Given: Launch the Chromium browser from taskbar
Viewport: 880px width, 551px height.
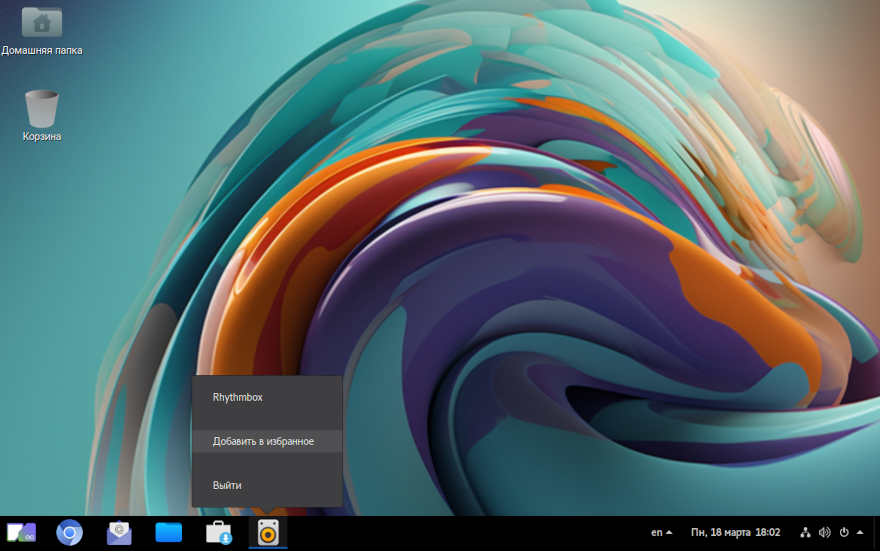Looking at the screenshot, I should (x=69, y=533).
